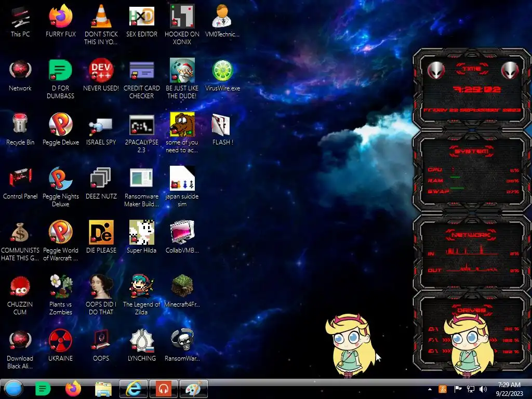This screenshot has height=399, width=532.
Task: Launch Super Hilda game shortcut
Action: tap(141, 237)
